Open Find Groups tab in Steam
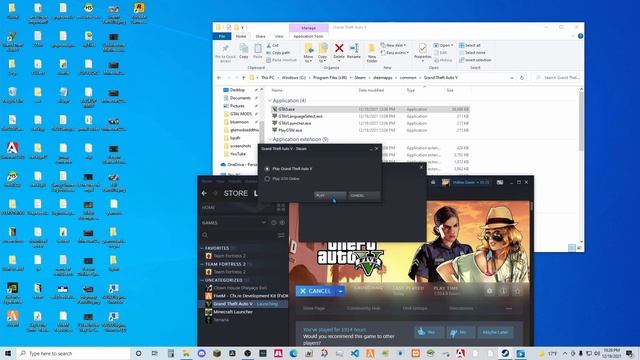This screenshot has height=360, width=640. pos(415,308)
